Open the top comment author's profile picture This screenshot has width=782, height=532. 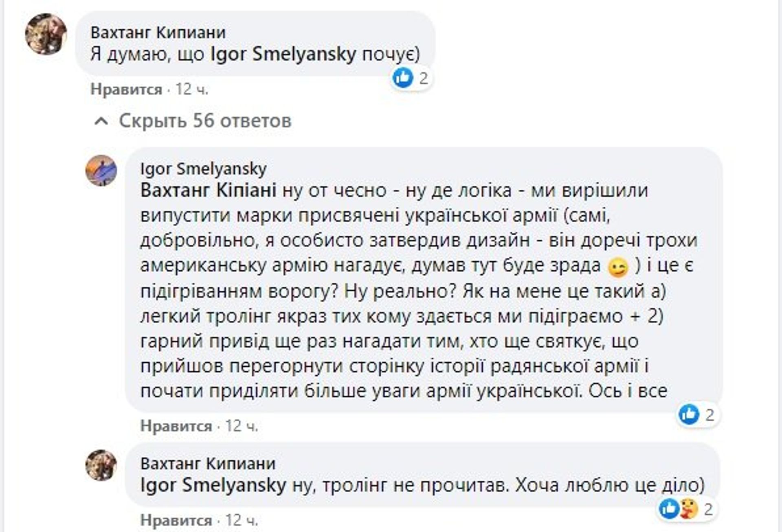46,34
